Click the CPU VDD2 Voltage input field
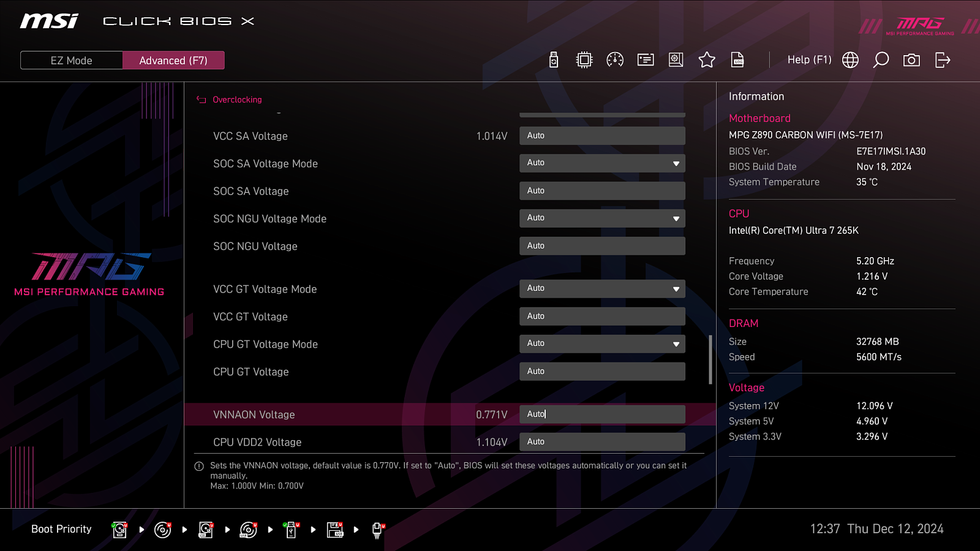This screenshot has height=551, width=980. click(602, 442)
